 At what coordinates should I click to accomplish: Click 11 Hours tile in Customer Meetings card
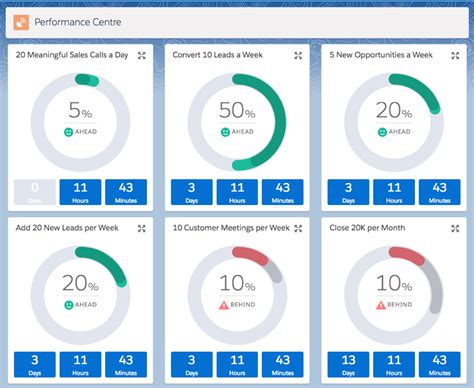click(237, 365)
